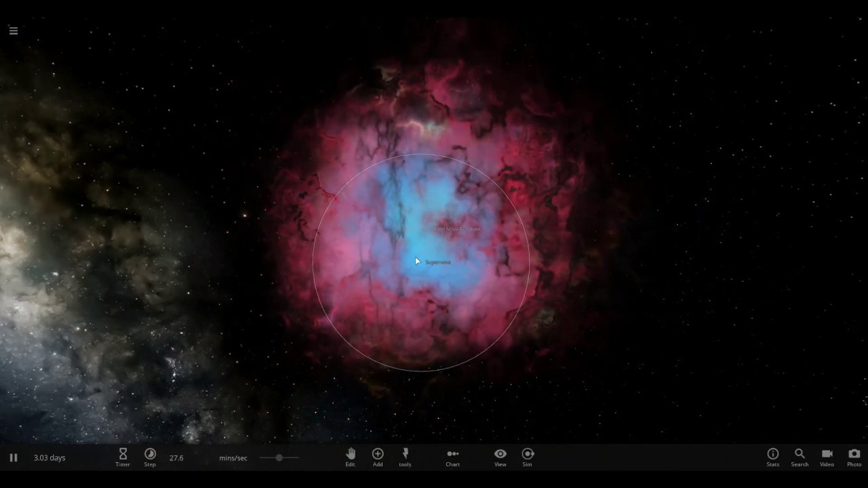Open the Timer hourglass tool
The image size is (868, 488).
click(123, 457)
